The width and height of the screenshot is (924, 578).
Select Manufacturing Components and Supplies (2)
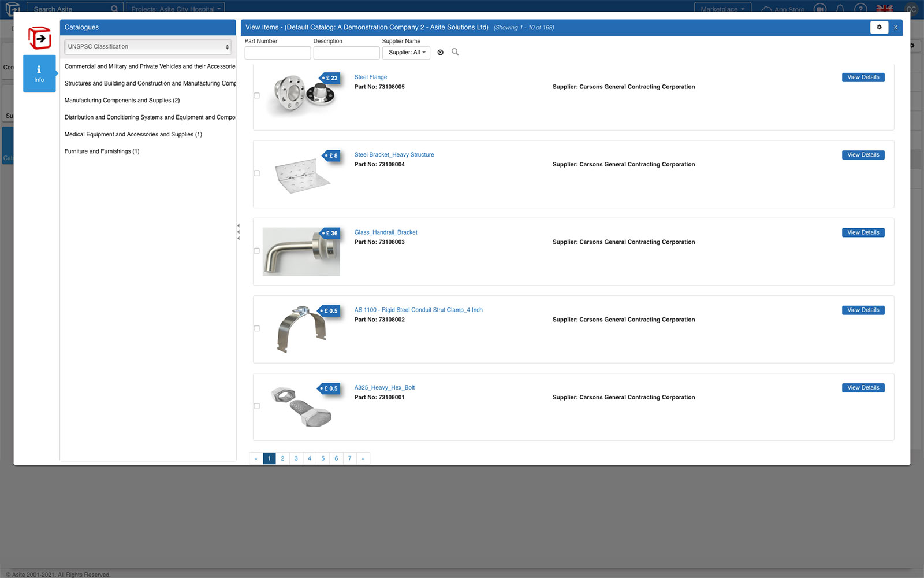click(122, 101)
